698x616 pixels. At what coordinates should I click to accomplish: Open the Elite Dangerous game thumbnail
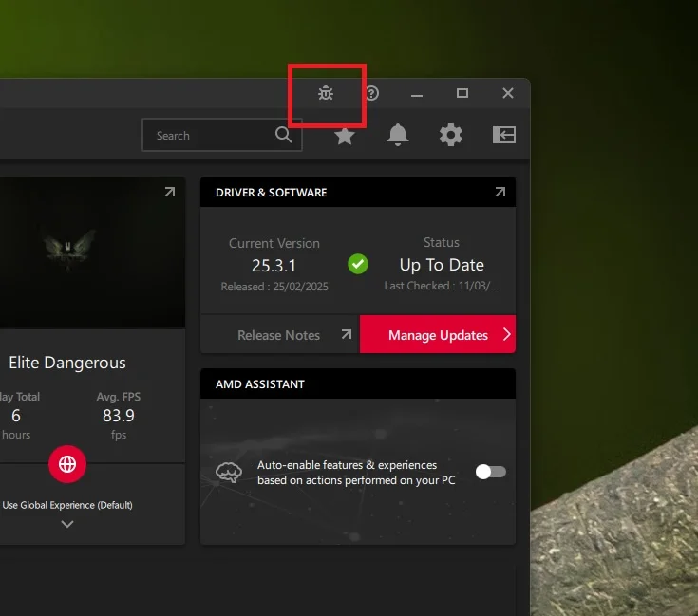[93, 252]
